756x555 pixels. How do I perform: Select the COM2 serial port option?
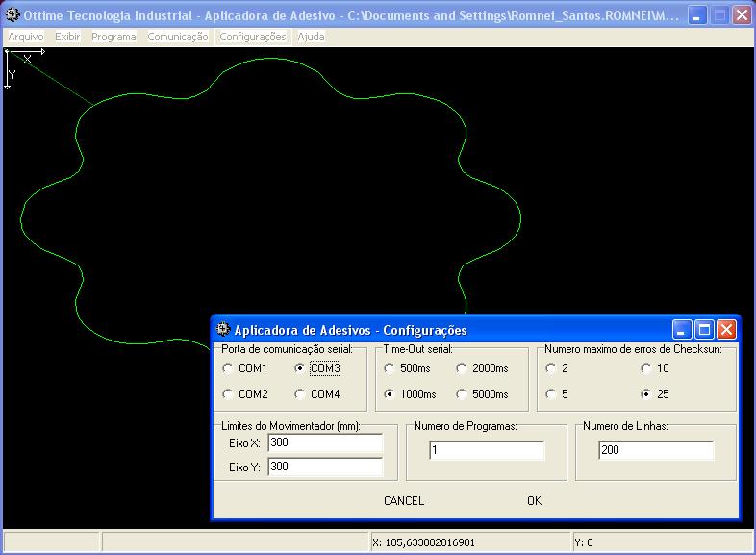228,394
